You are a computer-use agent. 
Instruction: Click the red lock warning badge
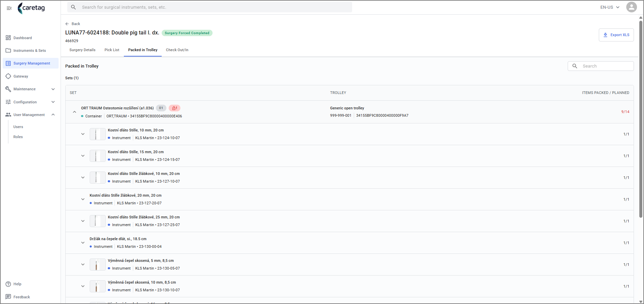174,108
